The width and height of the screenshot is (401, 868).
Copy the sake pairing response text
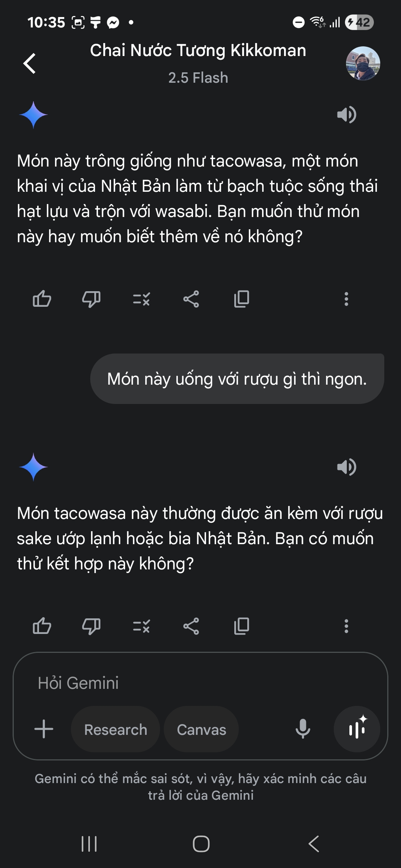click(x=242, y=626)
